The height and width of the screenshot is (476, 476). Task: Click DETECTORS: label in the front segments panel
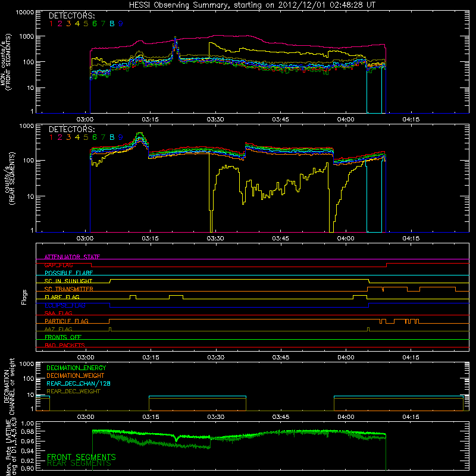pyautogui.click(x=72, y=15)
